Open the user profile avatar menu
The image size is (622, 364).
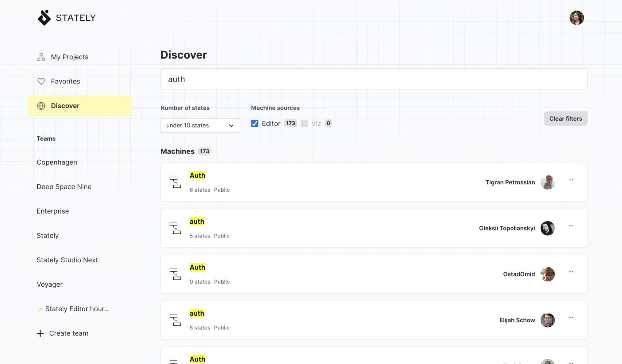(x=577, y=18)
